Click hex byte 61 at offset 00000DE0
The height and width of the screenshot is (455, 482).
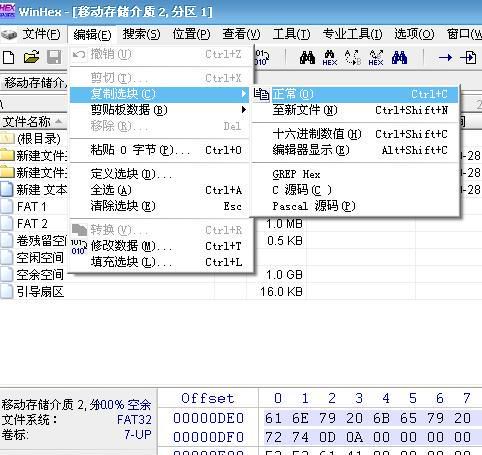(273, 418)
